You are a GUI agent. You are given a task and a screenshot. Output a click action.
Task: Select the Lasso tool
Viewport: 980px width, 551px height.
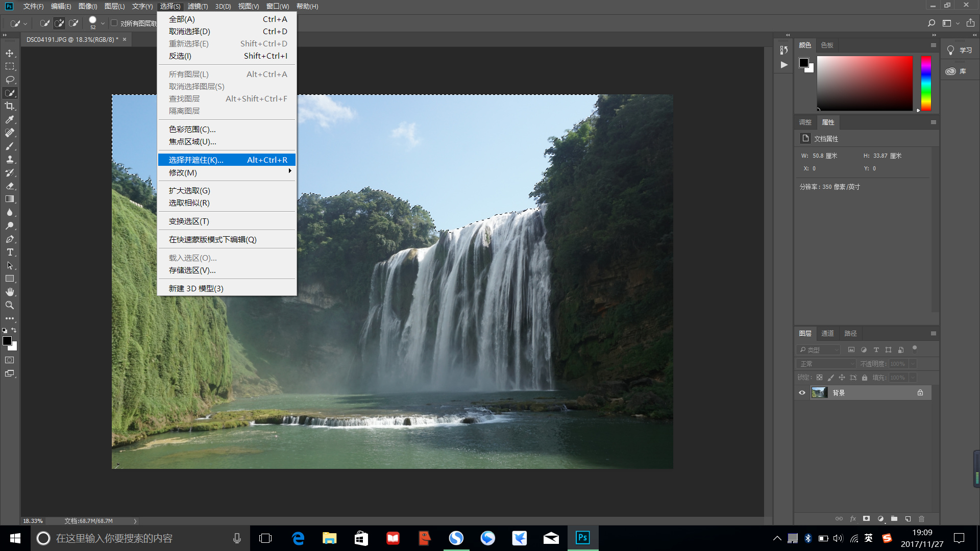[x=10, y=80]
